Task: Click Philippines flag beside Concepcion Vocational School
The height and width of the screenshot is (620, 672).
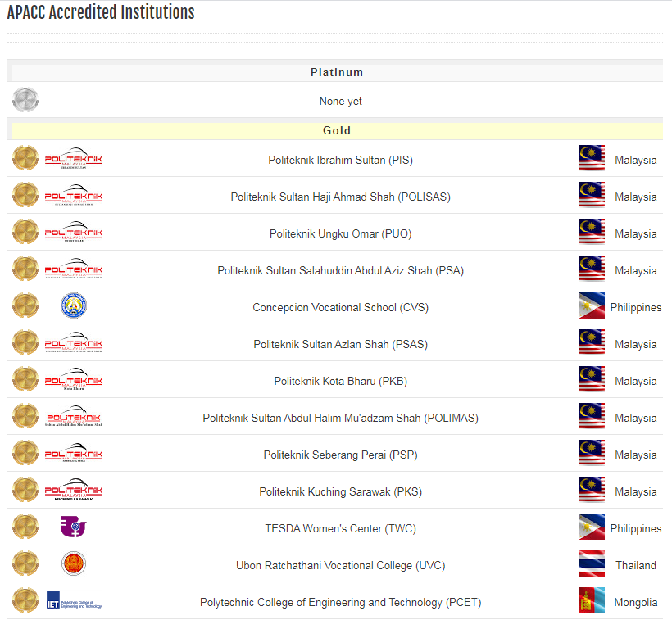Action: tap(591, 306)
